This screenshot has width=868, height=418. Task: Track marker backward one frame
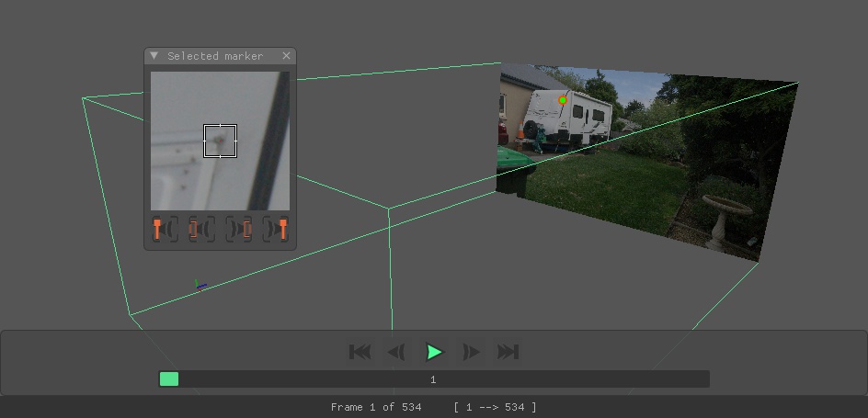[195, 229]
